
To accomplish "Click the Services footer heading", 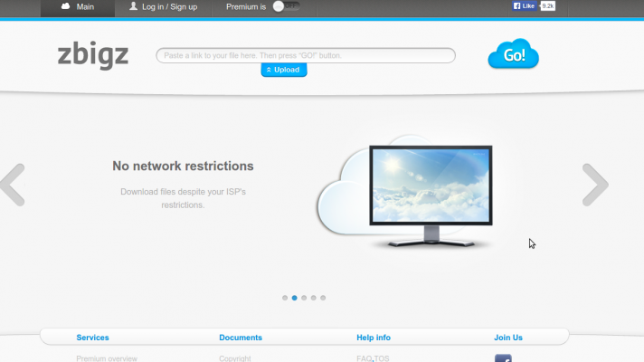I will (x=93, y=338).
